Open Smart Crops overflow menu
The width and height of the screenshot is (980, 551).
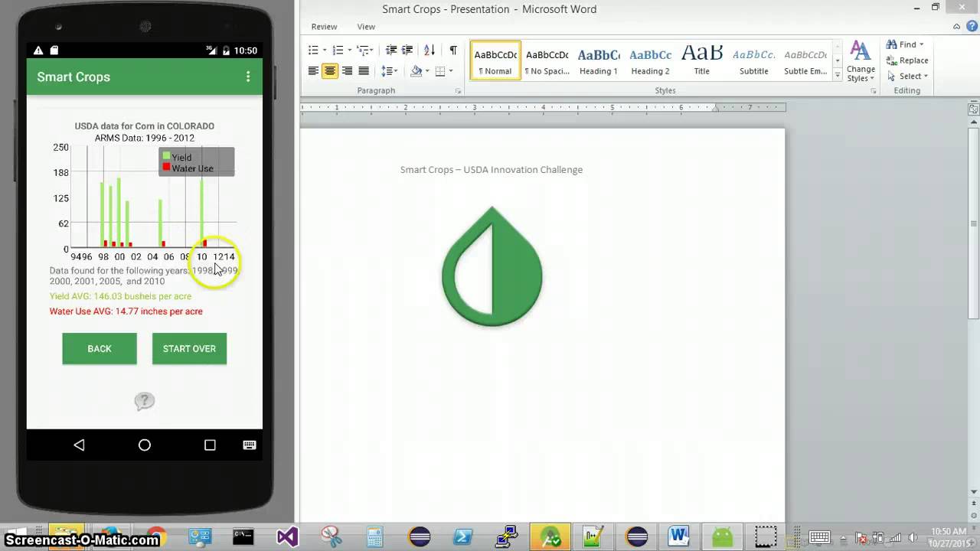click(247, 77)
